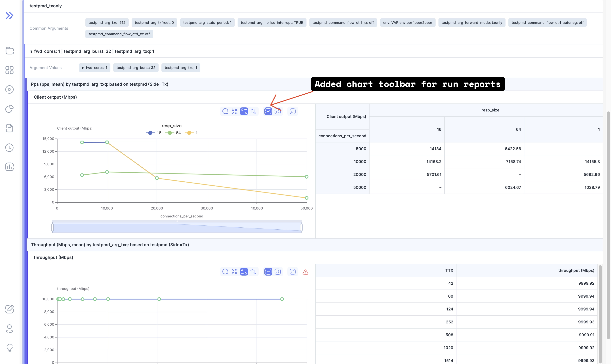Open the bar chart reports icon in sidebar
Image resolution: width=611 pixels, height=364 pixels.
9,167
